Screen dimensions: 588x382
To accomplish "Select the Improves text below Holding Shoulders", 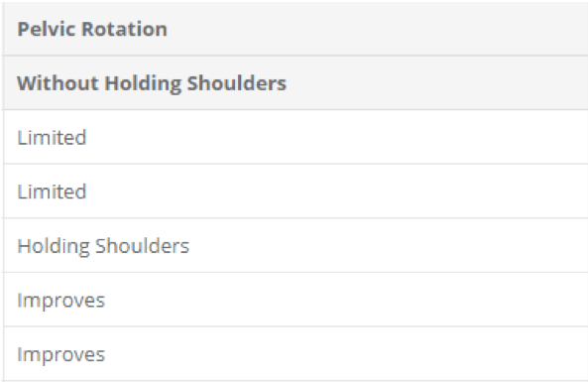I will pyautogui.click(x=61, y=301).
